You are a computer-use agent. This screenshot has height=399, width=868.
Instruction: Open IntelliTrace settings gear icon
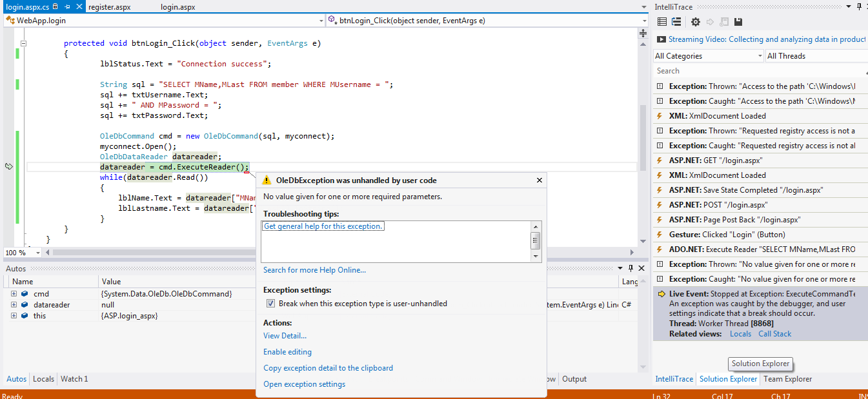click(x=695, y=21)
